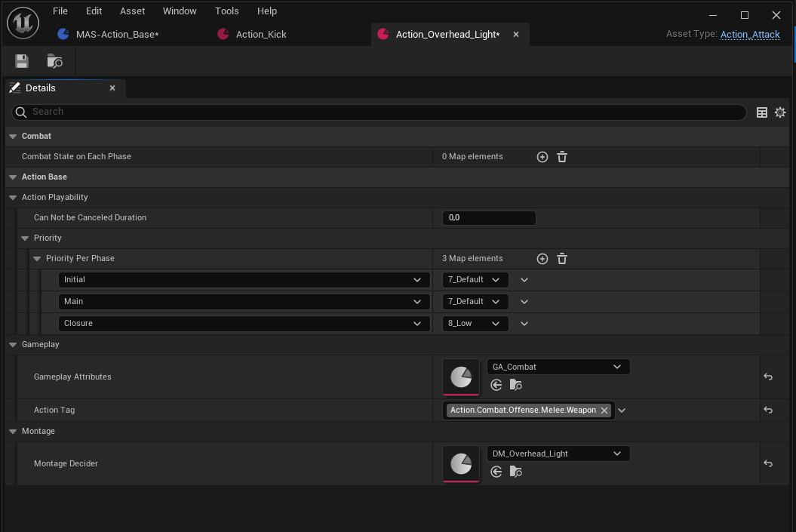Open the priority dropdown showing 8_Low for Closure

tap(475, 323)
